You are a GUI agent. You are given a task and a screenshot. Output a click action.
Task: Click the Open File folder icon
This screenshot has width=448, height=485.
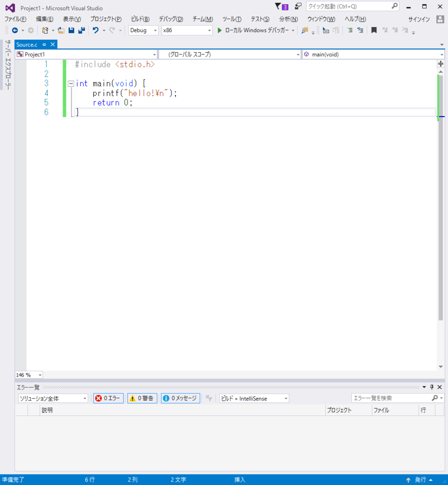tap(61, 30)
